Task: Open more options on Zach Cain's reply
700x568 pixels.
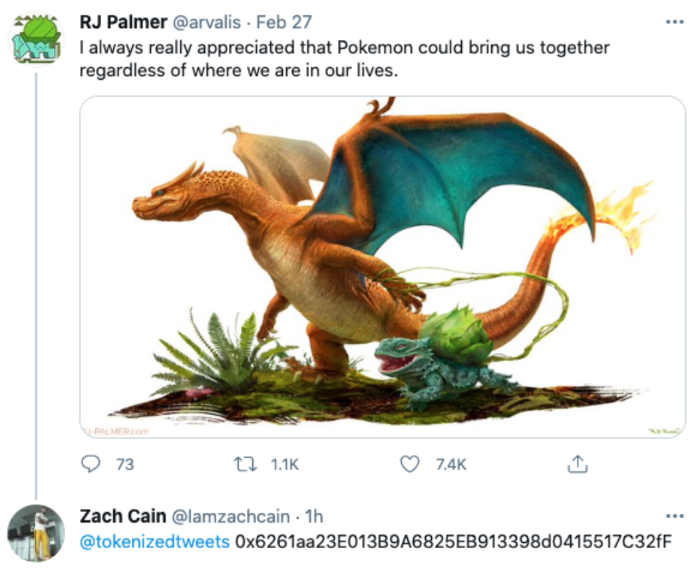Action: pyautogui.click(x=673, y=516)
